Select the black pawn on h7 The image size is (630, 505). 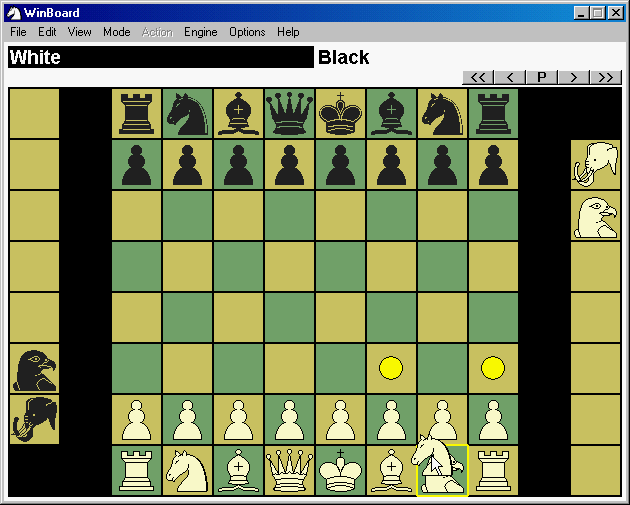tap(493, 165)
